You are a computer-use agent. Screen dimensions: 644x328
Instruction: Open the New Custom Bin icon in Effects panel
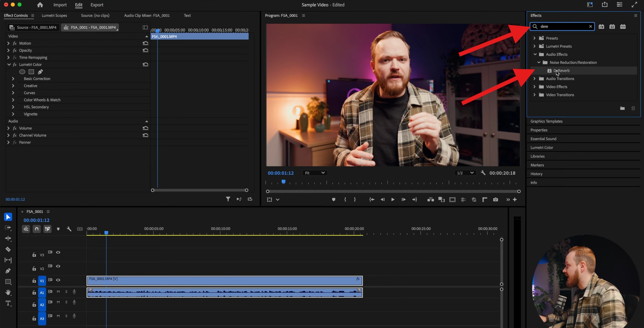[x=622, y=108]
